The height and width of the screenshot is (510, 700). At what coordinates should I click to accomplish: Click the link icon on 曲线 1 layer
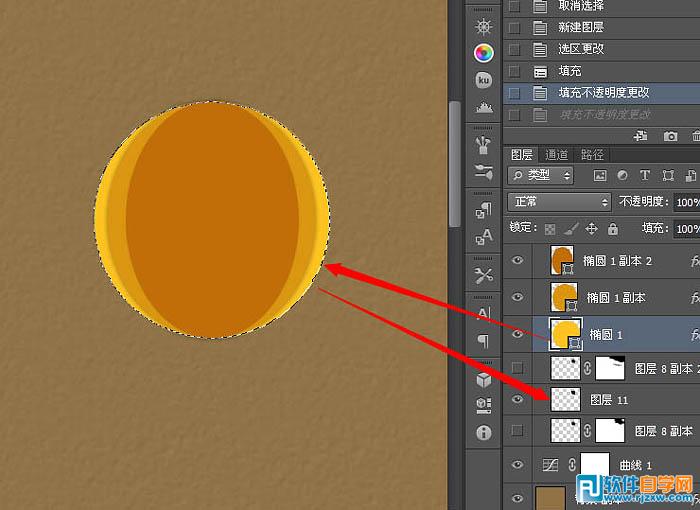(572, 465)
